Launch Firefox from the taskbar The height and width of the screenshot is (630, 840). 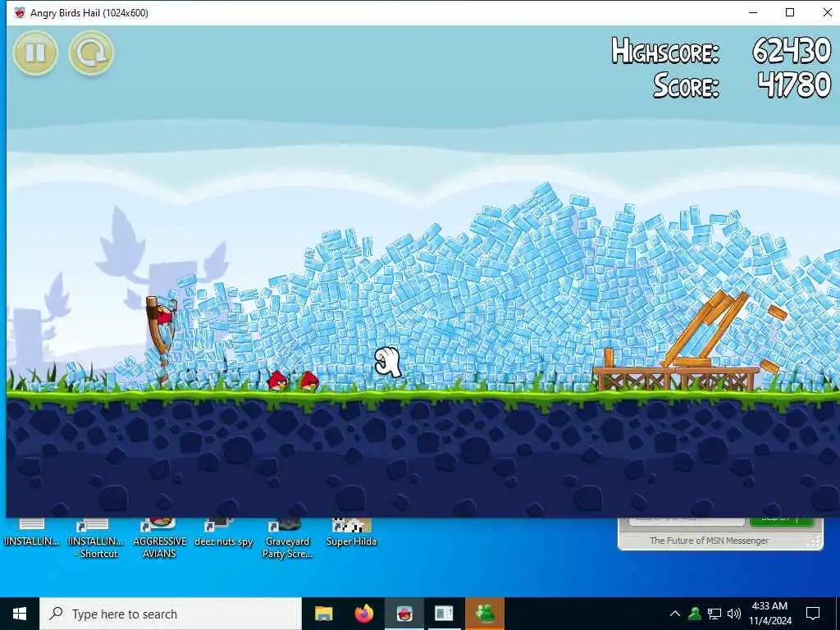[363, 614]
